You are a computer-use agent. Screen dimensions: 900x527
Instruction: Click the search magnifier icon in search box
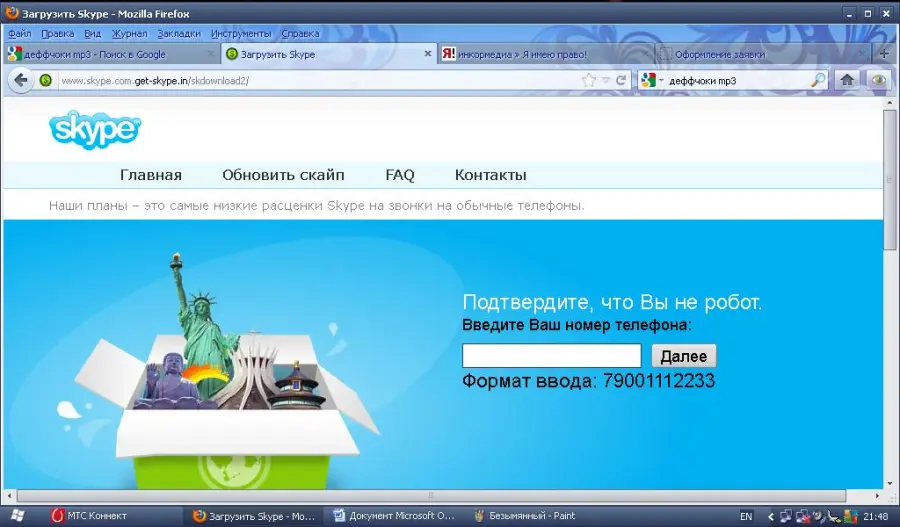point(818,80)
